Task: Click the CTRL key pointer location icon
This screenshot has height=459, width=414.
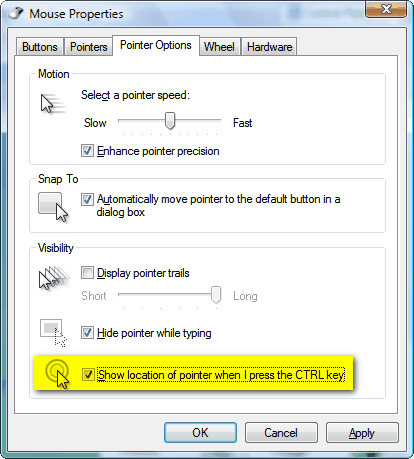Action: pyautogui.click(x=58, y=374)
